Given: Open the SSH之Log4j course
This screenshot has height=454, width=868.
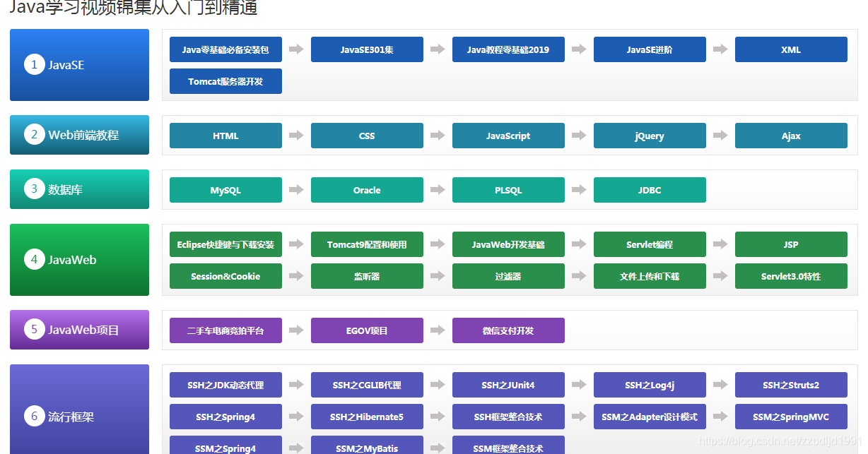Looking at the screenshot, I should [650, 385].
